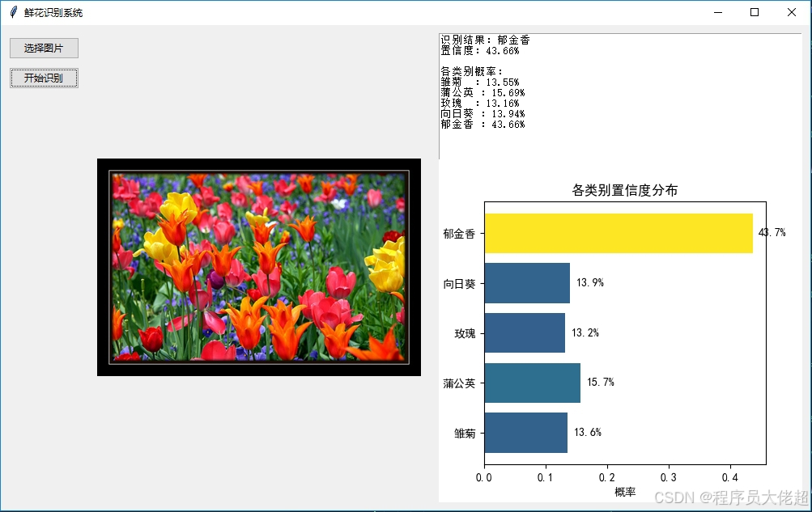Image resolution: width=812 pixels, height=512 pixels.
Task: Click the 蒲公英 bar in chart
Action: coord(533,383)
